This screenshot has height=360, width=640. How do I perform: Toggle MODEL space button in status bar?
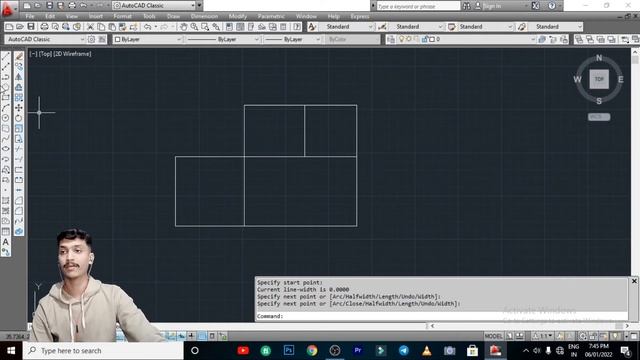coord(493,336)
